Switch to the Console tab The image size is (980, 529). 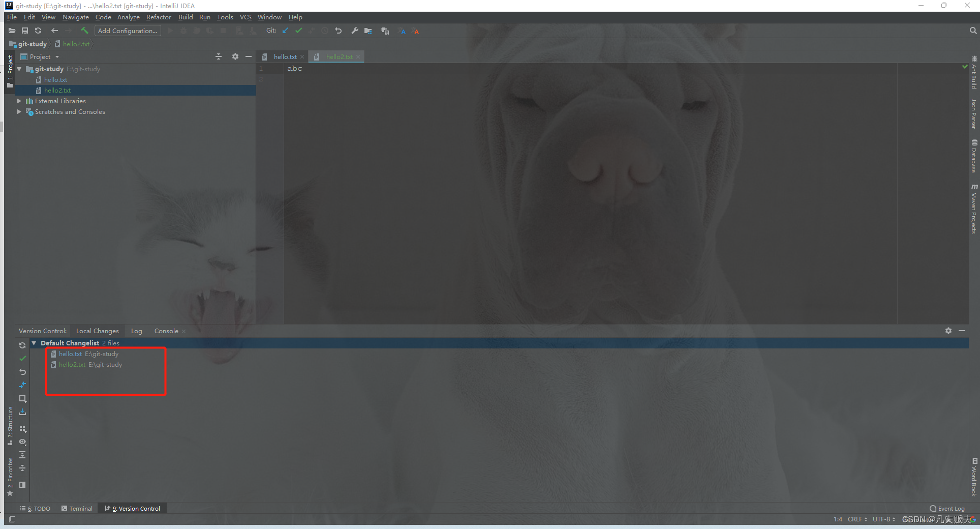coord(166,331)
